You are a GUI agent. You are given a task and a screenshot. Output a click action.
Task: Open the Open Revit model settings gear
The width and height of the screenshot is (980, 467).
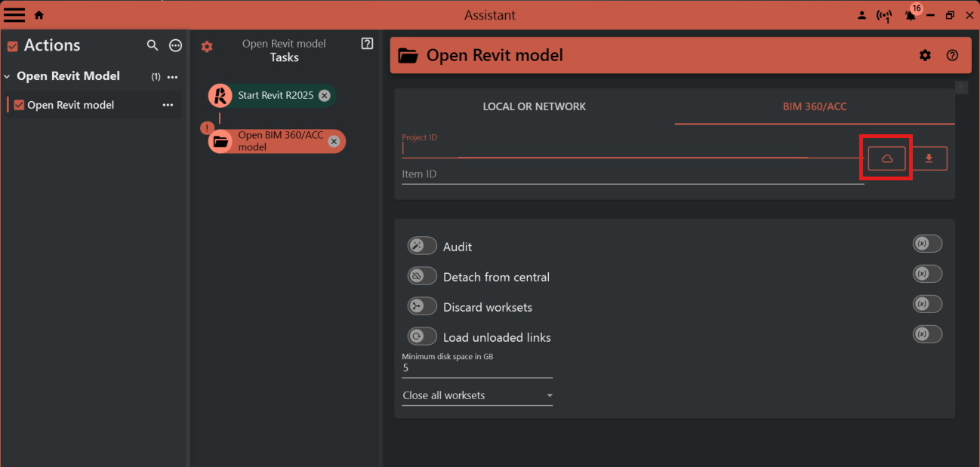coord(925,54)
